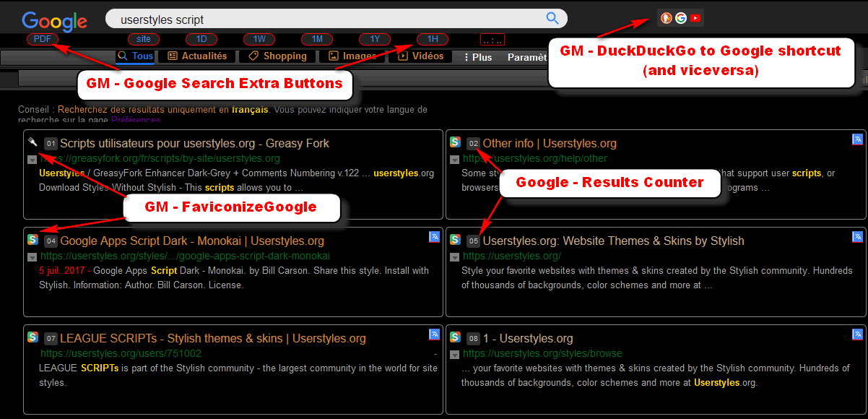Image resolution: width=868 pixels, height=419 pixels.
Task: Expand the cached page dropdown under first result
Action: coord(32,159)
